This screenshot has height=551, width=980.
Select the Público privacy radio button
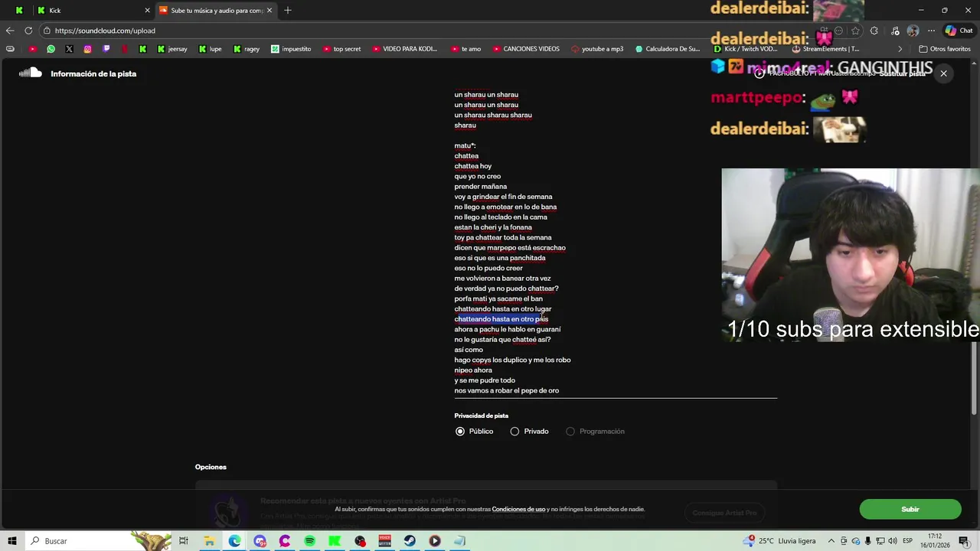(x=460, y=432)
